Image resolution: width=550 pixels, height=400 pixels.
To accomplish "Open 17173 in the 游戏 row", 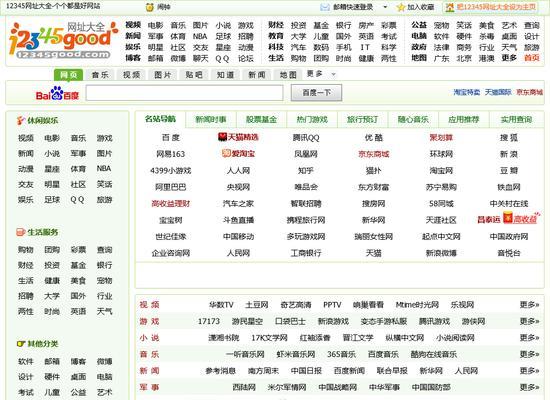I will click(209, 321).
